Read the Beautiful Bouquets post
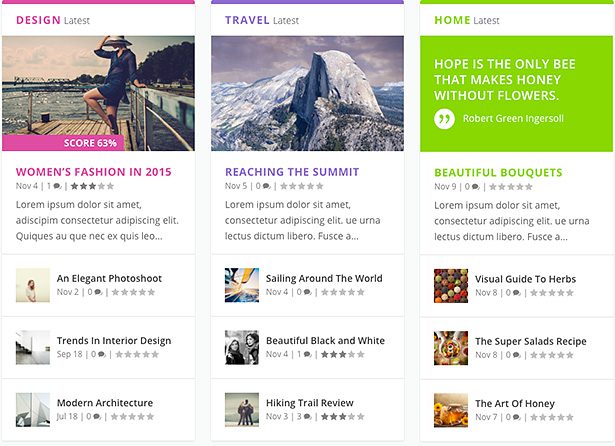 coord(498,172)
